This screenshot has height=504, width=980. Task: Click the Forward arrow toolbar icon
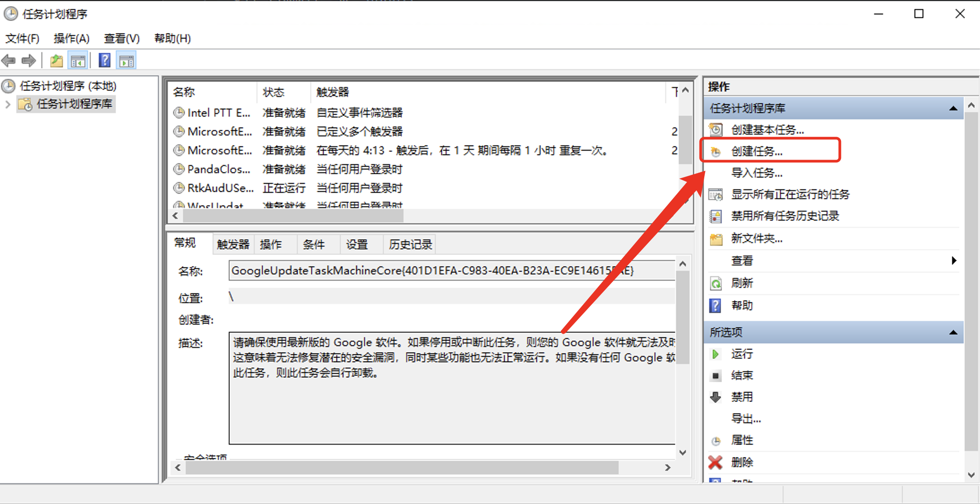point(29,61)
